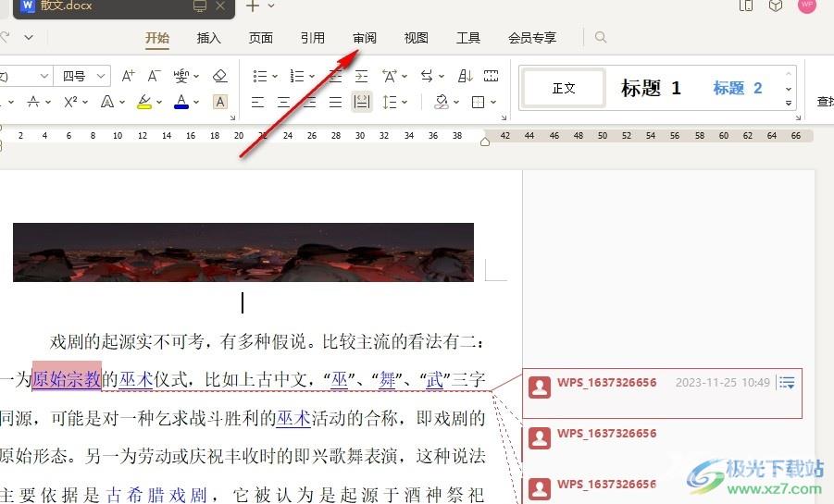Open Chinese layout character scaling tool
The image size is (834, 504).
pos(390,76)
